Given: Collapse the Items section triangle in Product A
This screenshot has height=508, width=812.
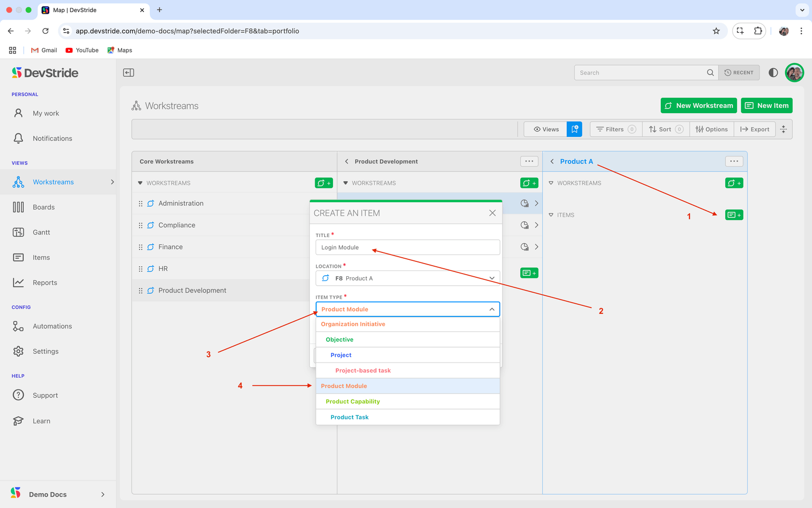Looking at the screenshot, I should [x=551, y=215].
